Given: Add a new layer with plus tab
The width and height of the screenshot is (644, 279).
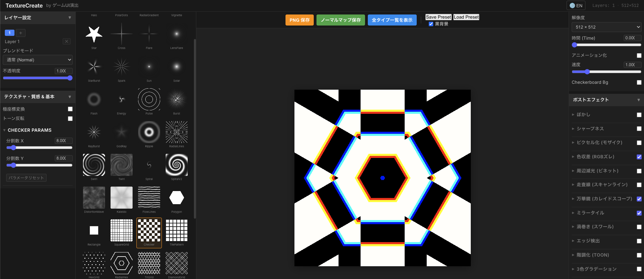Looking at the screenshot, I should click(x=21, y=33).
